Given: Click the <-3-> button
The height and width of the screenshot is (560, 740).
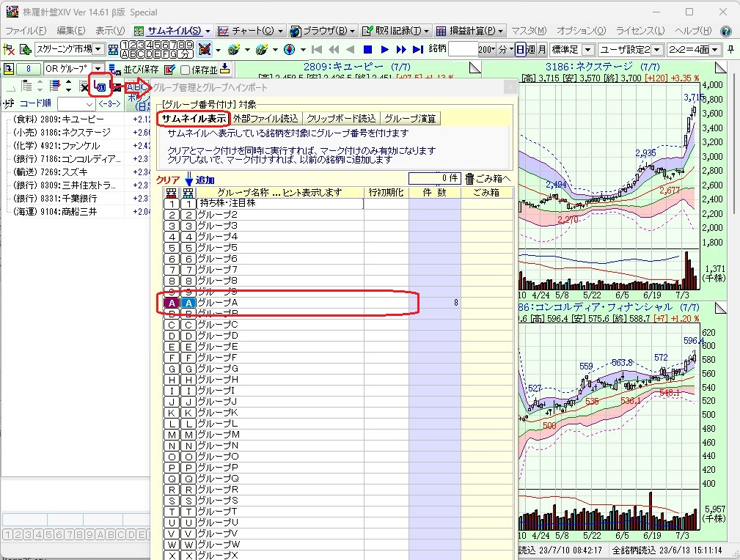Looking at the screenshot, I should pos(109,103).
